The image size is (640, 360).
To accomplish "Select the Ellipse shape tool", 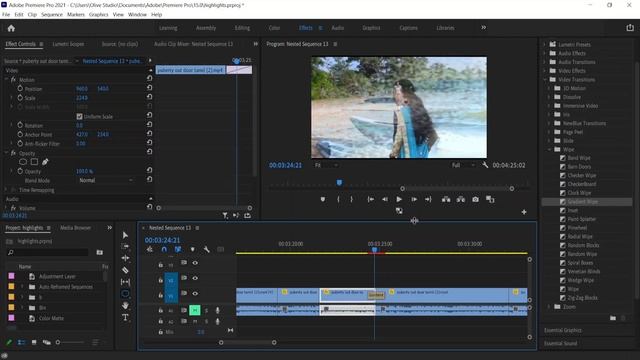I will coord(125,293).
